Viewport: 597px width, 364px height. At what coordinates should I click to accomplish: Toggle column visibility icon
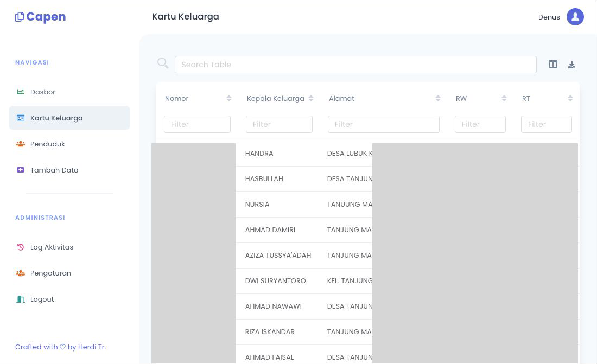tap(552, 64)
